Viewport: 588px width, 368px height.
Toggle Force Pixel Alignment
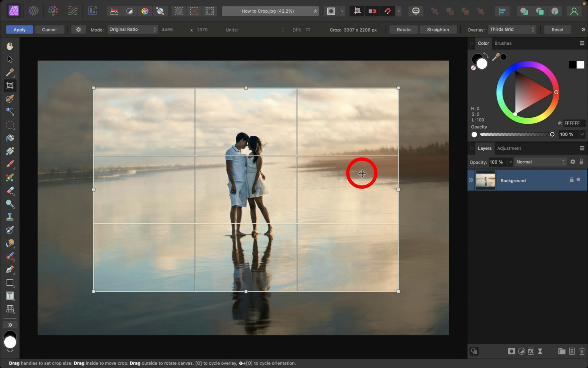[357, 11]
